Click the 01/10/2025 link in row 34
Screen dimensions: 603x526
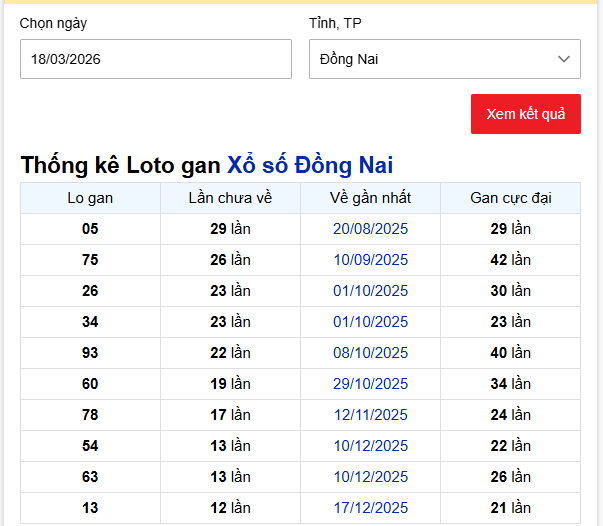(370, 322)
